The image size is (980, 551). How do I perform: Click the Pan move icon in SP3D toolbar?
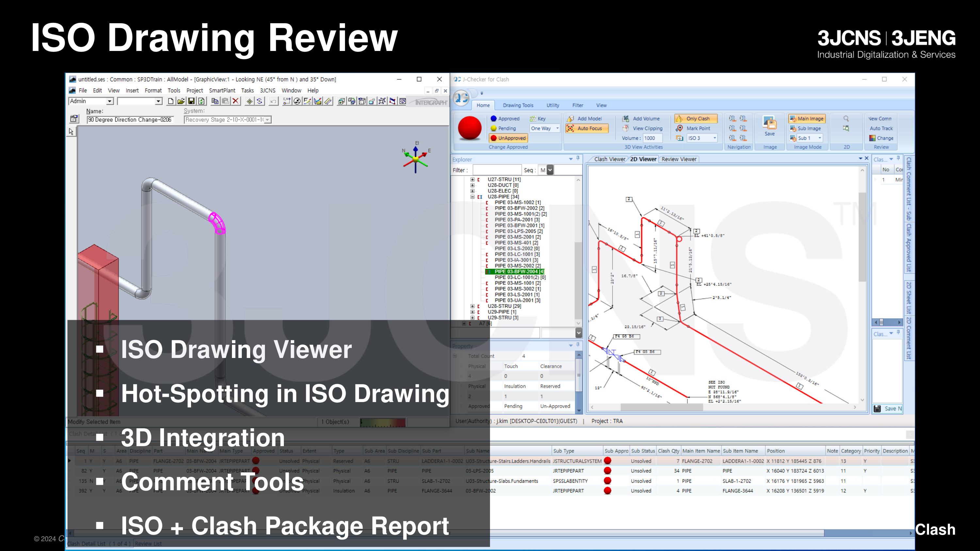coord(250,101)
